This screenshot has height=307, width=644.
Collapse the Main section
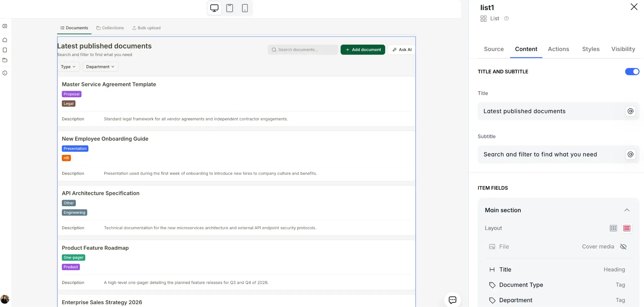[627, 210]
